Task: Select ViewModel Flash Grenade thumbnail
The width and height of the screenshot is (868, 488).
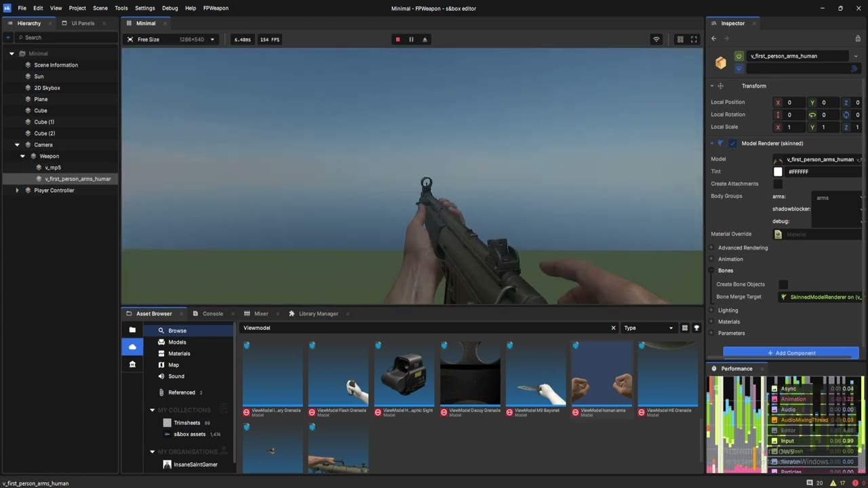Action: tap(338, 379)
